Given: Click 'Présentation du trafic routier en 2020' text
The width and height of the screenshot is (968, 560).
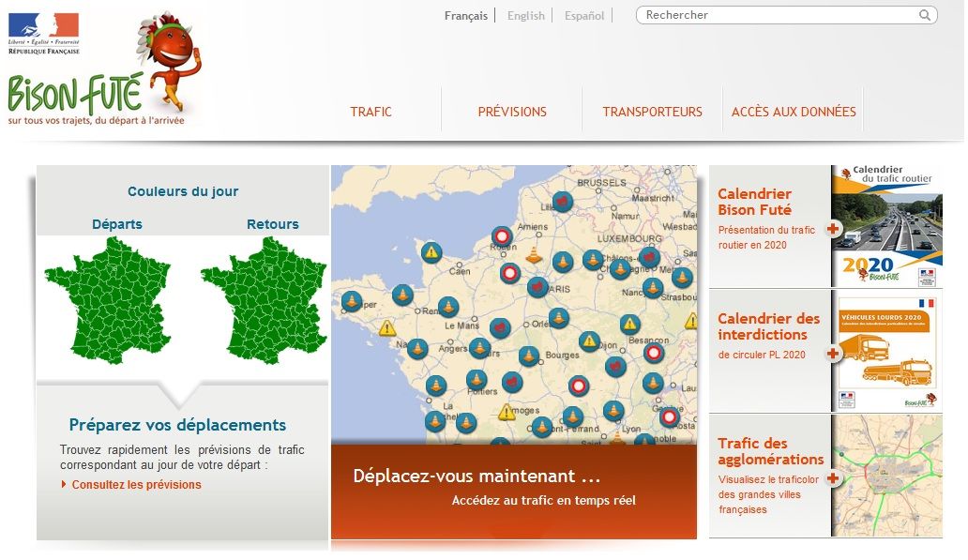Looking at the screenshot, I should [766, 237].
